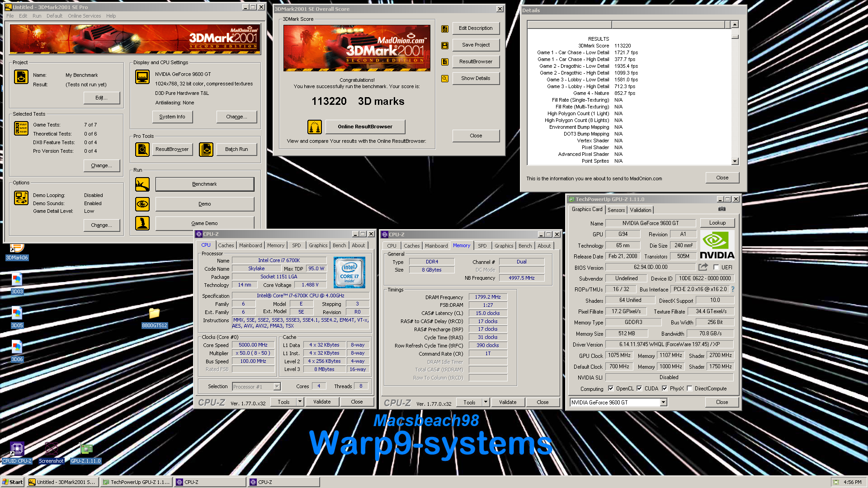
Task: Open the Online Services menu
Action: tap(84, 16)
